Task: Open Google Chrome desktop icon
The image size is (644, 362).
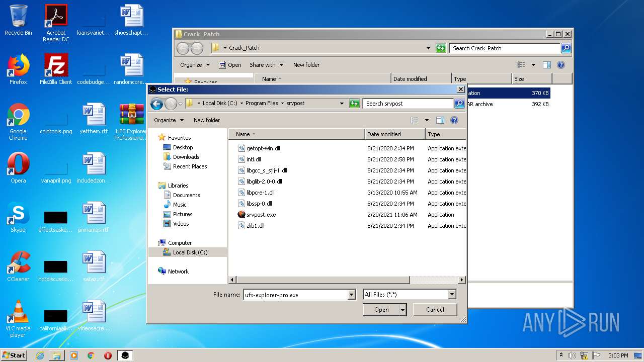Action: pyautogui.click(x=18, y=122)
